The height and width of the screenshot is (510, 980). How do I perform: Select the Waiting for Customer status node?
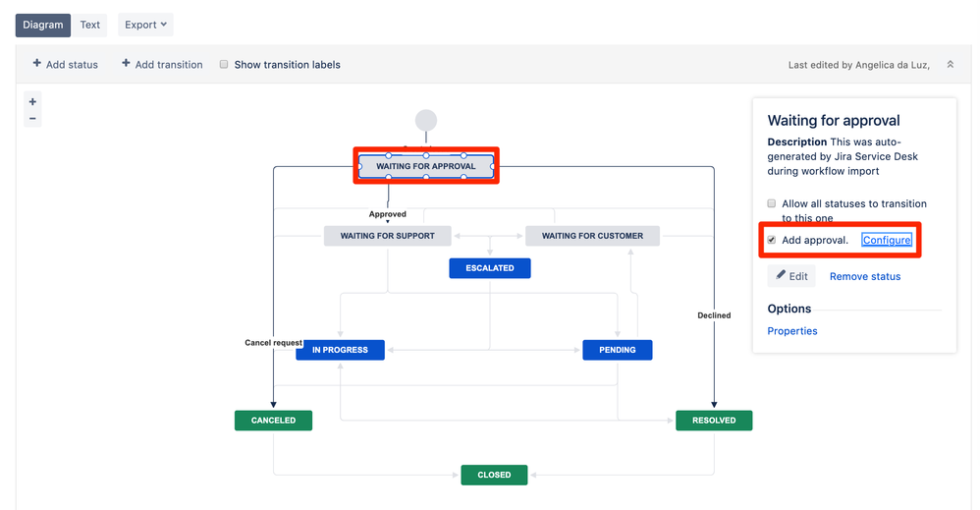tap(592, 236)
